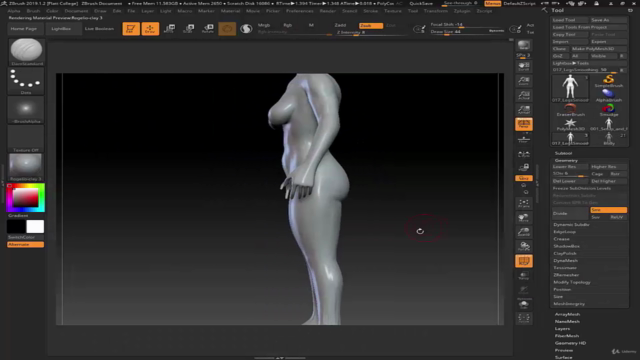Expand the Layers section
Image resolution: width=640 pixels, height=360 pixels.
point(562,329)
